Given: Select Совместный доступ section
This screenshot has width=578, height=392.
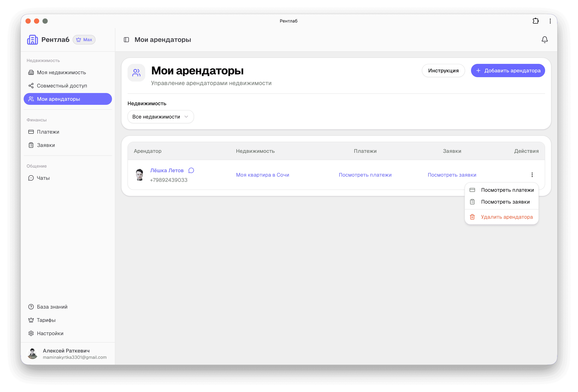Looking at the screenshot, I should (x=62, y=85).
